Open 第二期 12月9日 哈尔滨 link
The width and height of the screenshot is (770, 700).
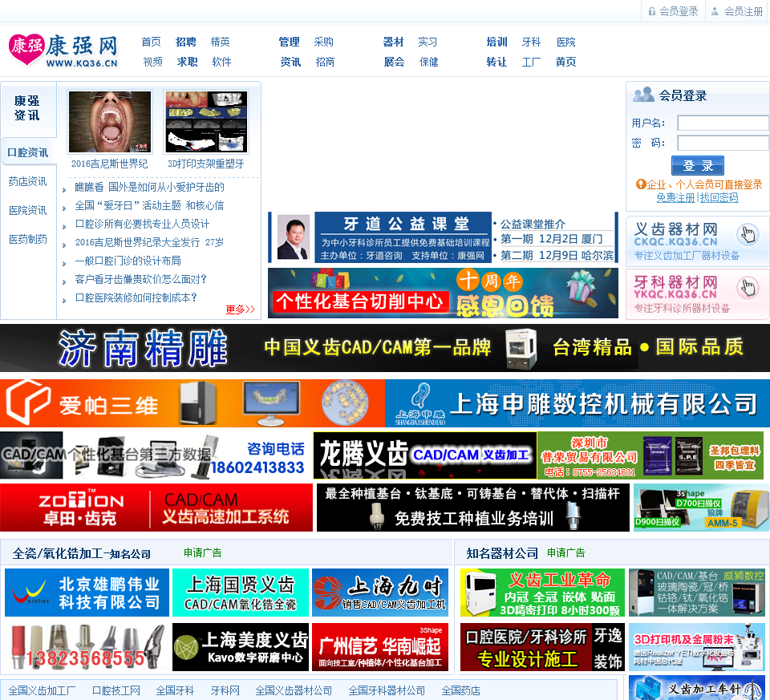coord(557,255)
